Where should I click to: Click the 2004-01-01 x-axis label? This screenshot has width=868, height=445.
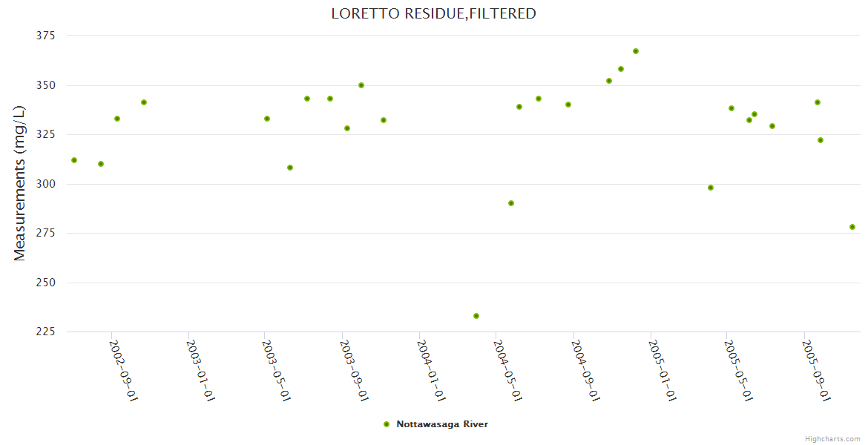[x=431, y=369]
